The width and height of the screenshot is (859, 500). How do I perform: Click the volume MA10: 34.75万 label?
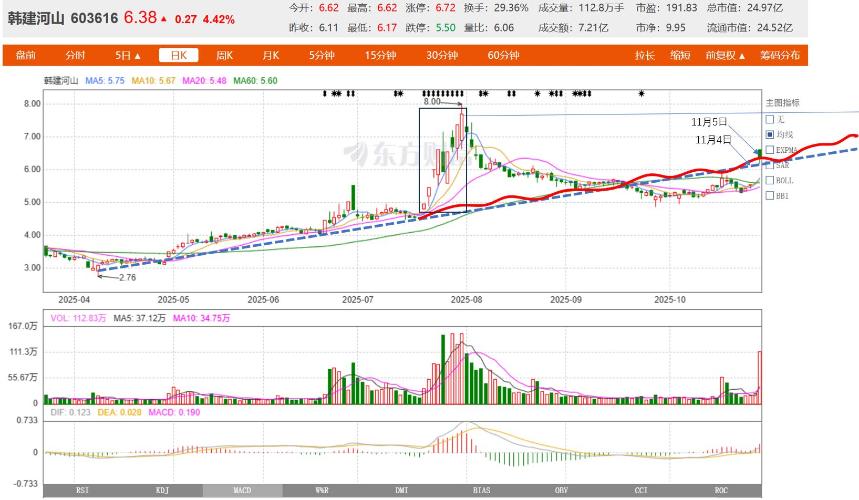pyautogui.click(x=201, y=318)
